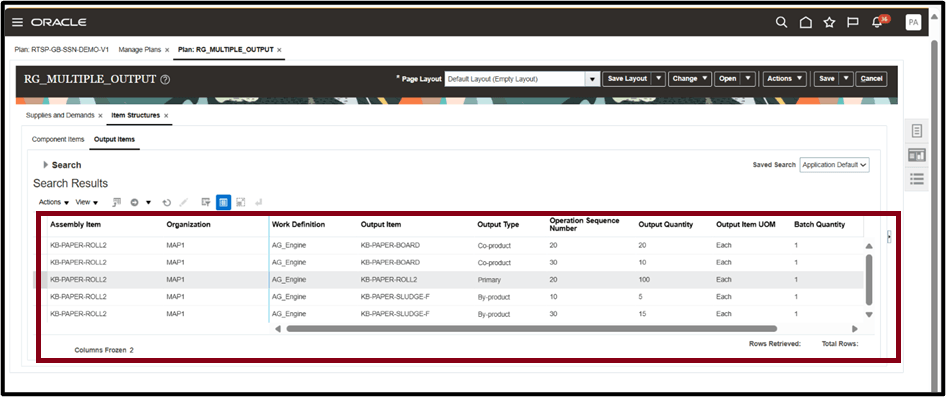946x397 pixels.
Task: Open the hamburger navigation menu
Action: click(x=17, y=22)
